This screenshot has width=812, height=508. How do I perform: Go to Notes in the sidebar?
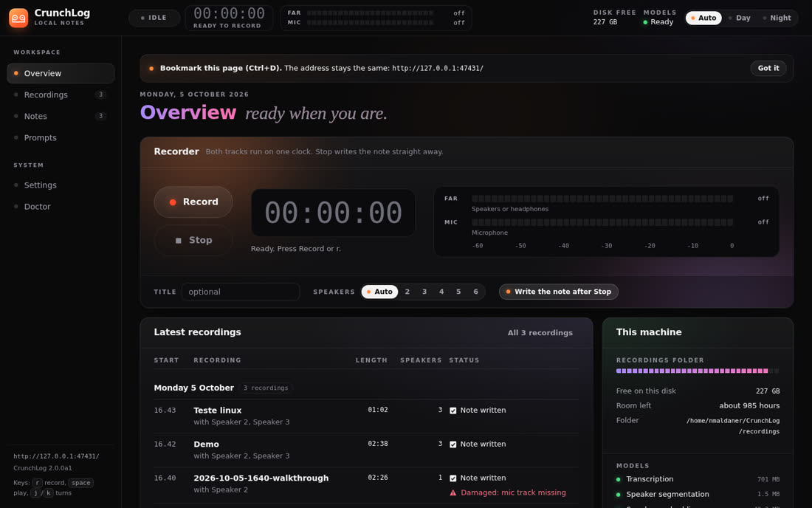(x=61, y=117)
